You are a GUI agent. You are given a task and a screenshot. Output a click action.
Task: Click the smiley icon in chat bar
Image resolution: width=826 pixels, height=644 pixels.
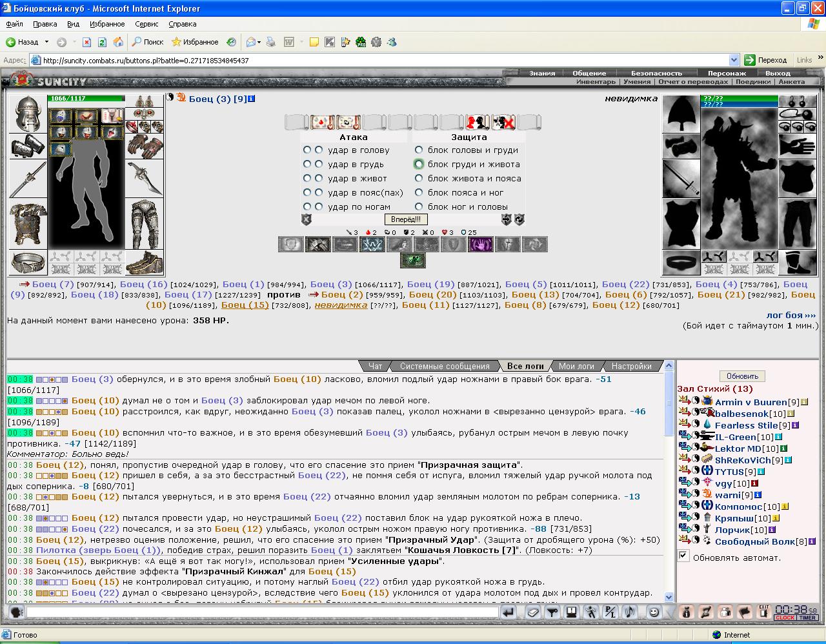(x=654, y=612)
